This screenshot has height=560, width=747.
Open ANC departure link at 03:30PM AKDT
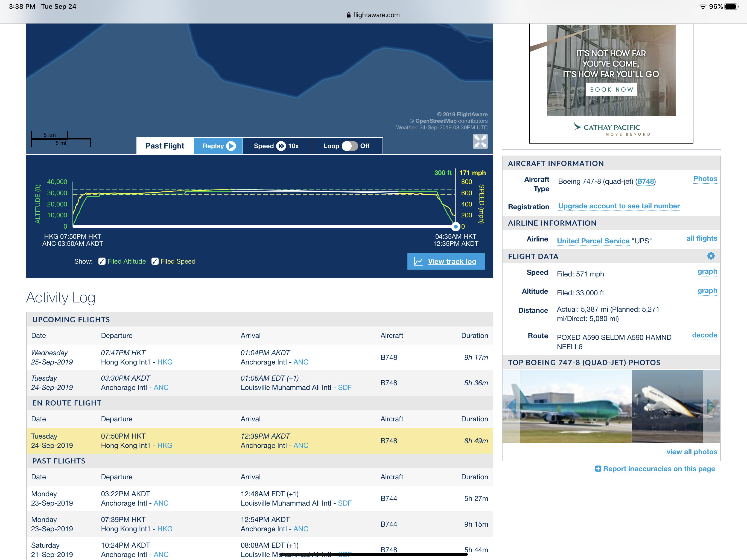coord(161,388)
